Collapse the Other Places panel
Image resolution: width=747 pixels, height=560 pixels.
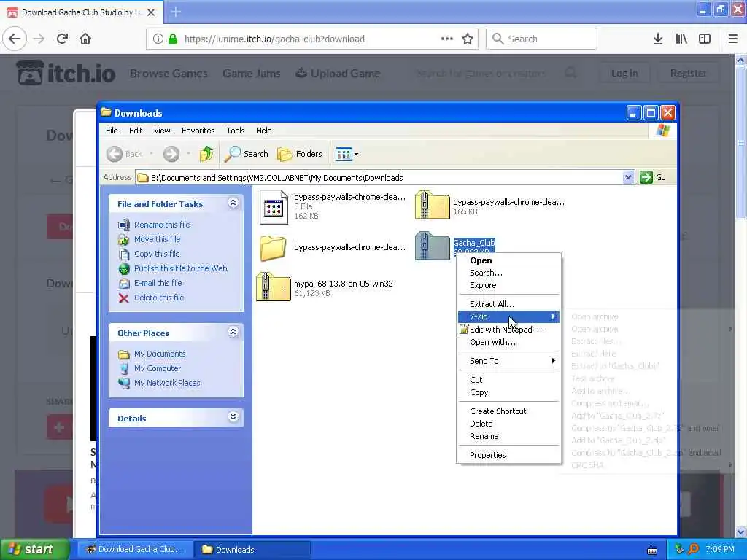coord(233,332)
